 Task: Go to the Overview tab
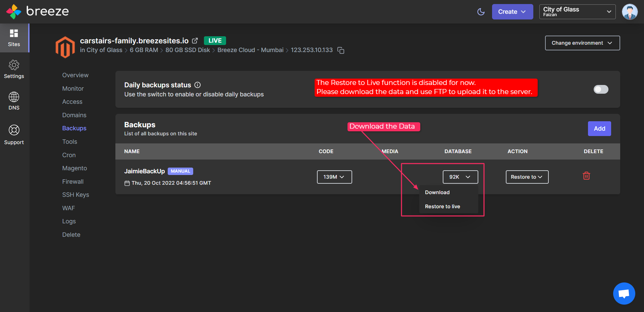point(75,75)
